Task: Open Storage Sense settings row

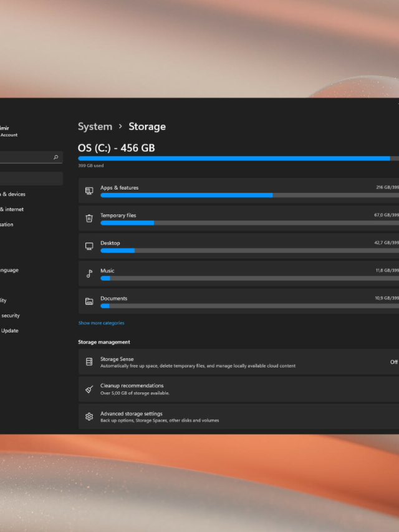Action: pyautogui.click(x=239, y=362)
